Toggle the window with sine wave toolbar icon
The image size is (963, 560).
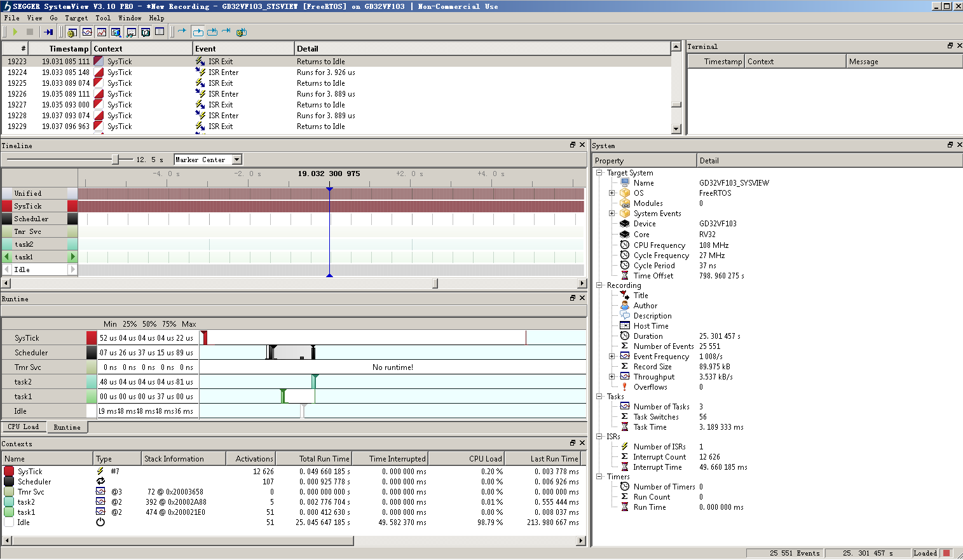coord(87,32)
